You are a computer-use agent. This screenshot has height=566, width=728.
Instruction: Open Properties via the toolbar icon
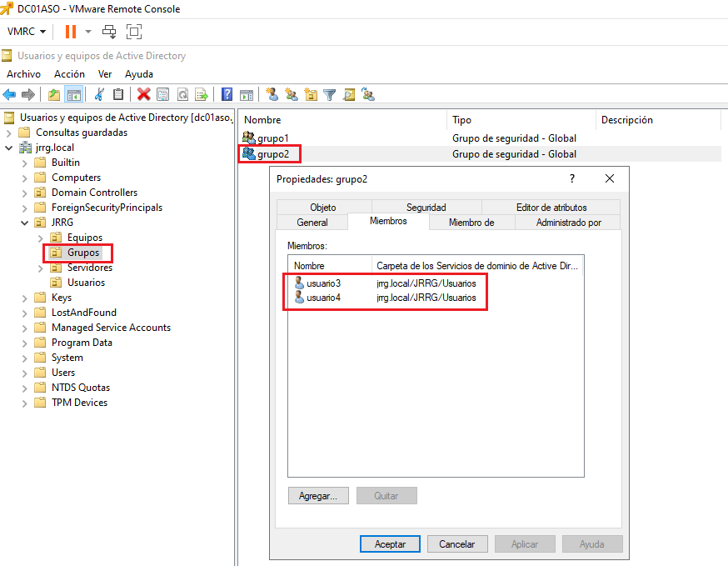tap(163, 95)
